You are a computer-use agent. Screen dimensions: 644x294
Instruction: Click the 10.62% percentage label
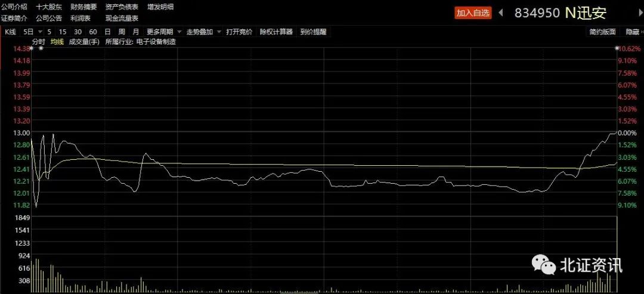click(x=630, y=48)
